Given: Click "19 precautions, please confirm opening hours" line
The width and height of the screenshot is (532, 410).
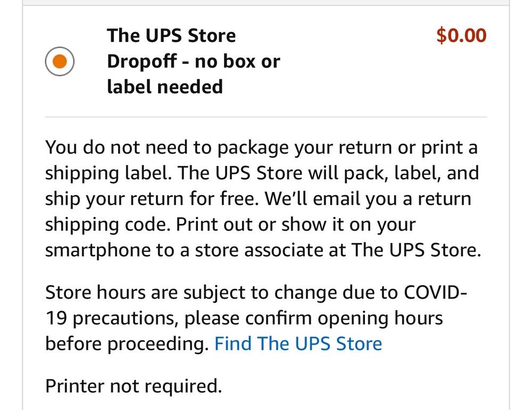Looking at the screenshot, I should [244, 318].
